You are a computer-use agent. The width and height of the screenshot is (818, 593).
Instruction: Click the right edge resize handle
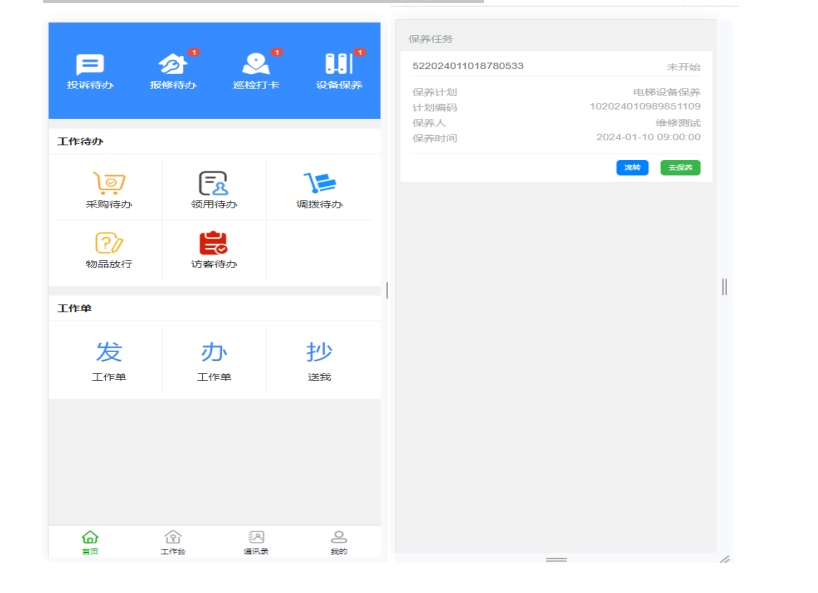tap(724, 287)
